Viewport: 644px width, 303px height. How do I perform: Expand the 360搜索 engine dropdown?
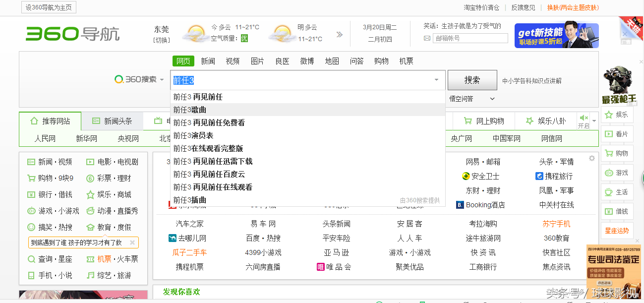pyautogui.click(x=162, y=80)
